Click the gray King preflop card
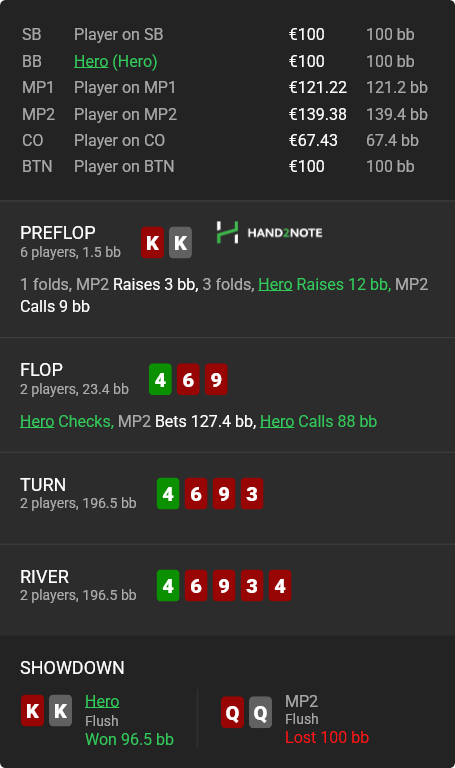This screenshot has width=455, height=768. pyautogui.click(x=180, y=242)
